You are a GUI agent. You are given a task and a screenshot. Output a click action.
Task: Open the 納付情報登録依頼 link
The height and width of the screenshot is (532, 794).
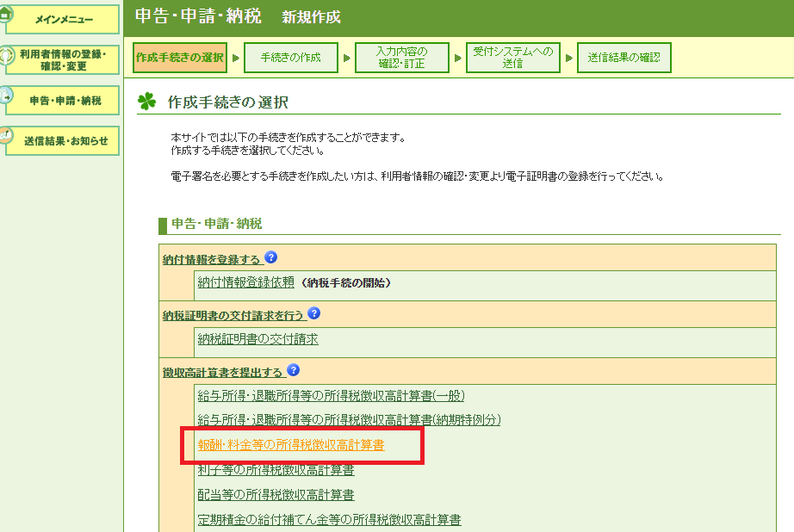click(245, 282)
